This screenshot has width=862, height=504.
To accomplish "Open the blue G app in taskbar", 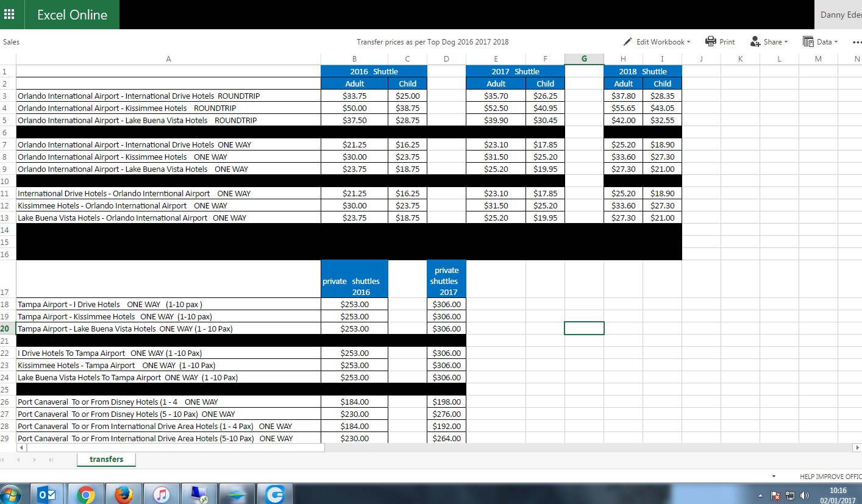I will click(x=274, y=494).
